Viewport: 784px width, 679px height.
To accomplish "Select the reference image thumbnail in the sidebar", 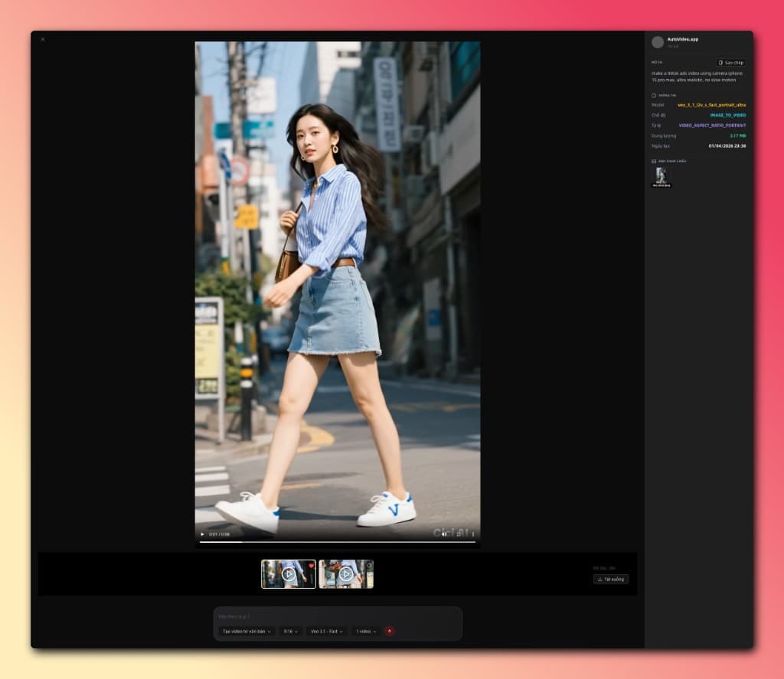I will point(661,175).
